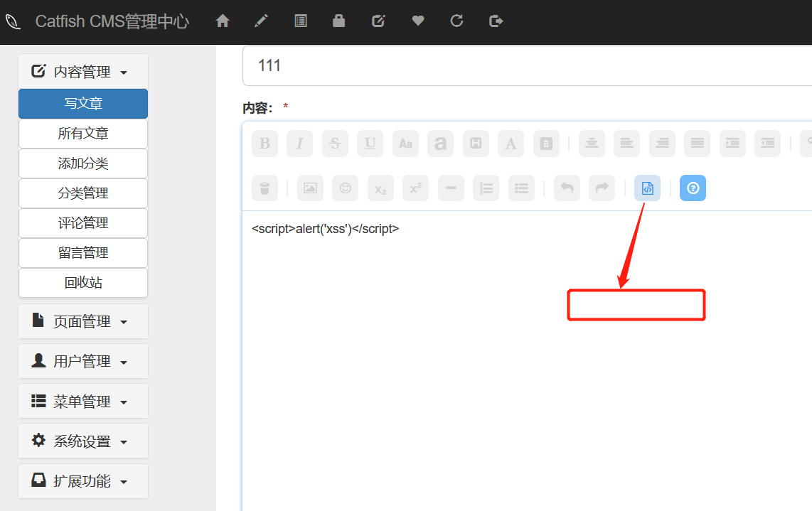Toggle strikethrough formatting in editor
812x511 pixels.
pos(335,144)
